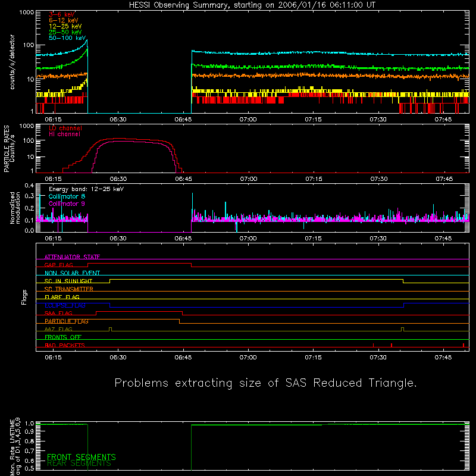Select the Collimator 9 legend label
Image resolution: width=476 pixels, height=476 pixels.
[x=67, y=203]
